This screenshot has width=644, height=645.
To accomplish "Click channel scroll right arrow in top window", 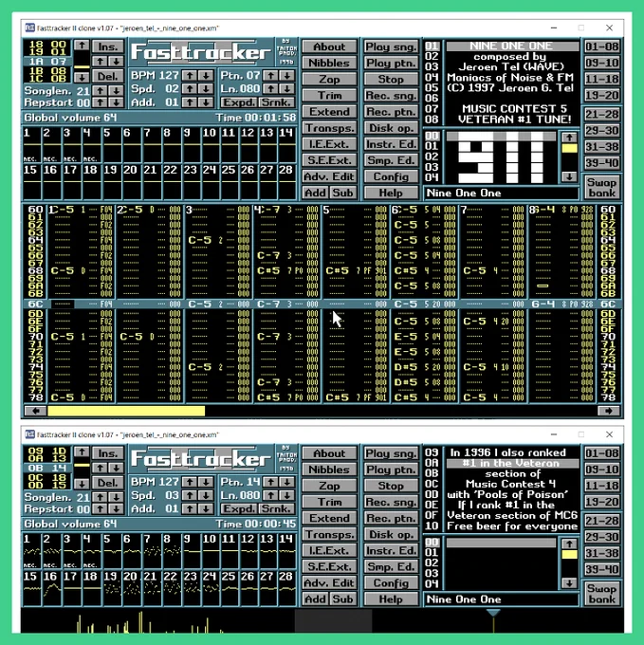I will click(609, 411).
